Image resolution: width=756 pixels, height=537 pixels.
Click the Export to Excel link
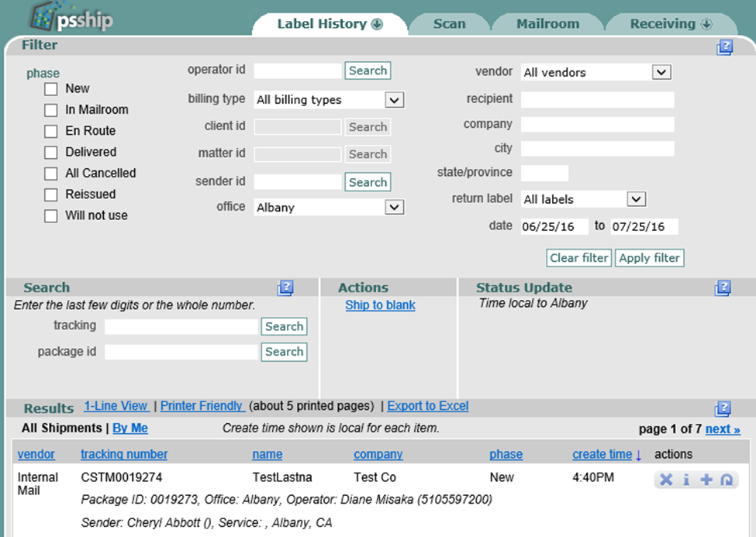point(428,406)
